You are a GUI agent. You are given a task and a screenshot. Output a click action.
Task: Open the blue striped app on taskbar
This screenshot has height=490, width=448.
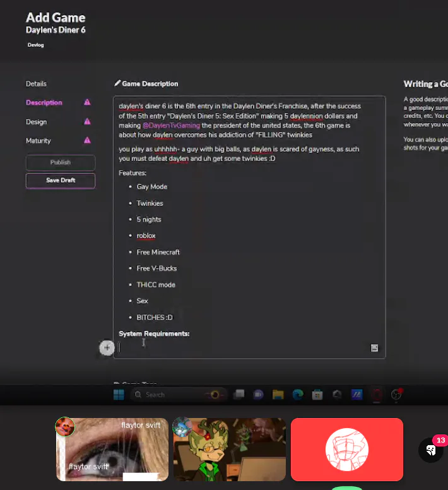pyautogui.click(x=357, y=395)
